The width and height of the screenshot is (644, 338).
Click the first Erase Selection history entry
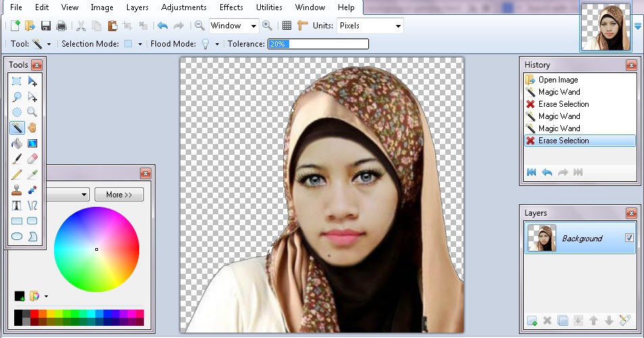[580, 104]
